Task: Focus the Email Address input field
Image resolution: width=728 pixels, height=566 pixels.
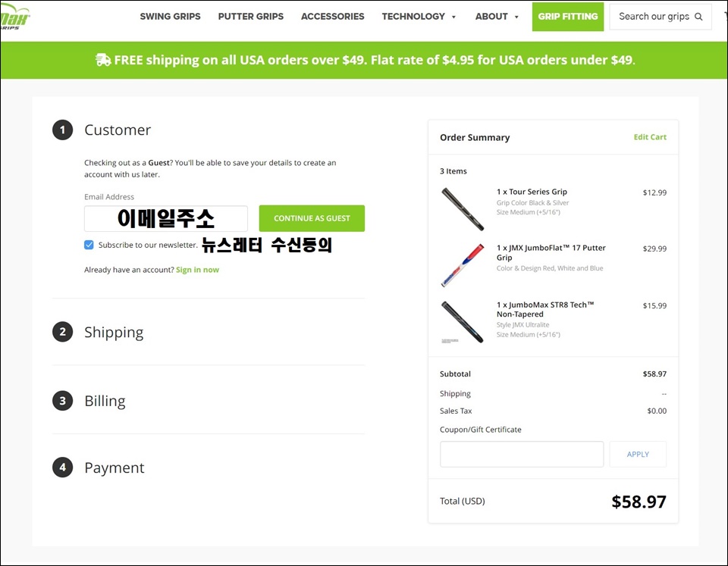Action: pos(166,218)
